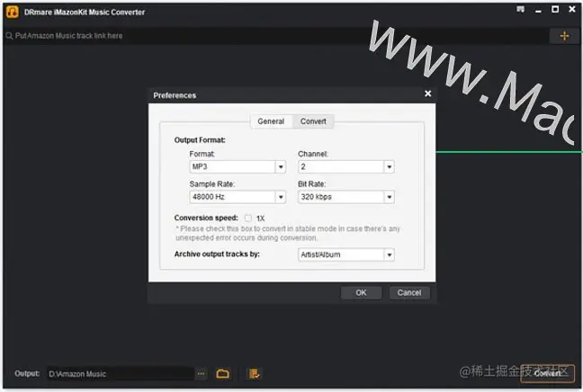Click the Output Format label

click(x=200, y=140)
